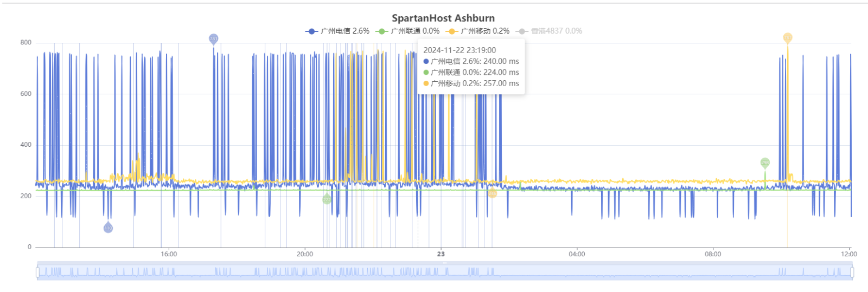
Task: Click the SpartanHost Ashburn chart title
Action: 443,18
